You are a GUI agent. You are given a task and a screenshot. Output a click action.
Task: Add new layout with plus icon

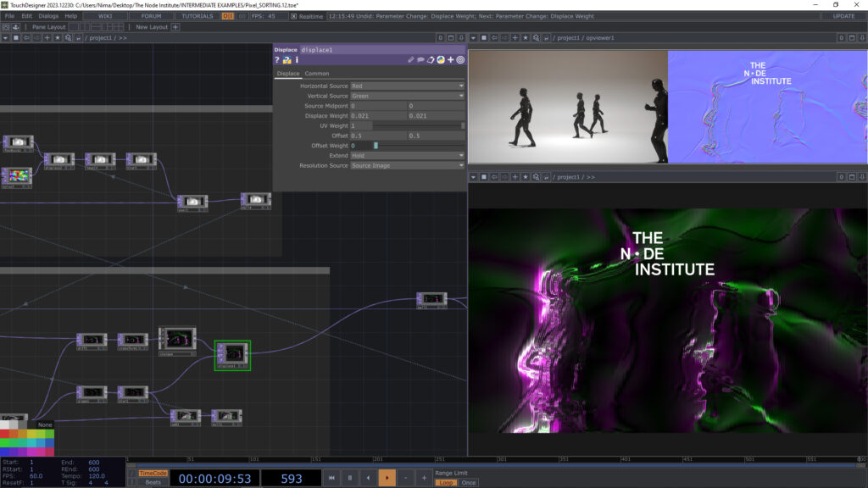coord(175,27)
